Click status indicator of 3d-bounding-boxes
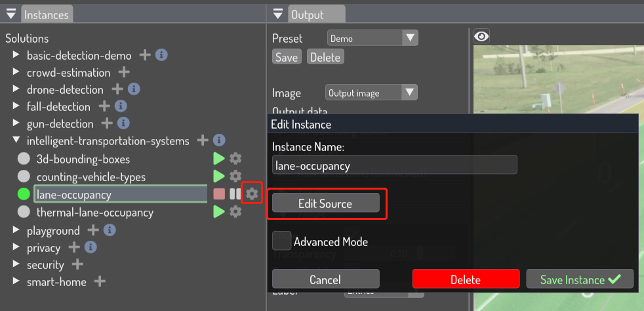This screenshot has width=644, height=311. (24, 159)
